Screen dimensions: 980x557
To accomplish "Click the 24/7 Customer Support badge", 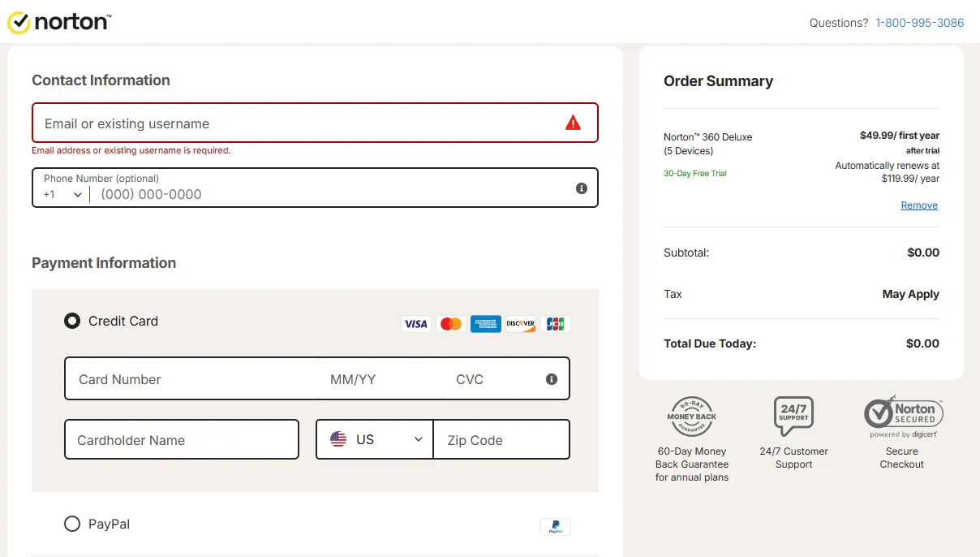I will (x=793, y=416).
